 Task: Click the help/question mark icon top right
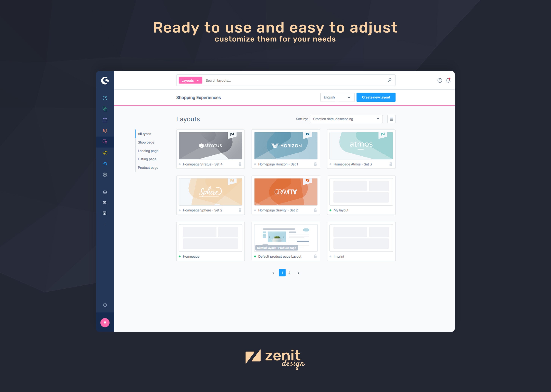click(x=440, y=81)
